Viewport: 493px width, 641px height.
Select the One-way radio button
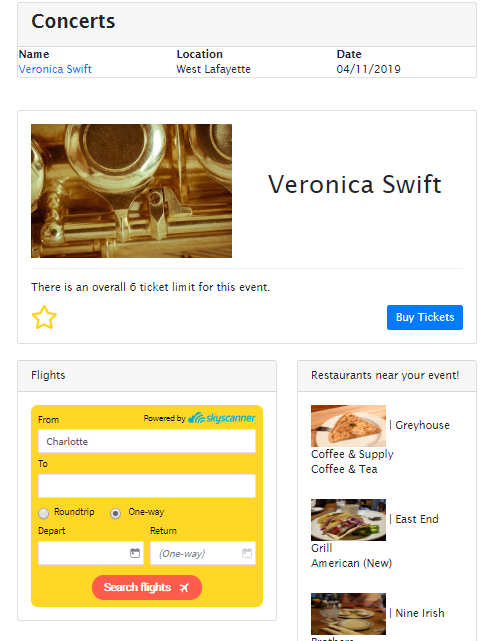coord(115,513)
